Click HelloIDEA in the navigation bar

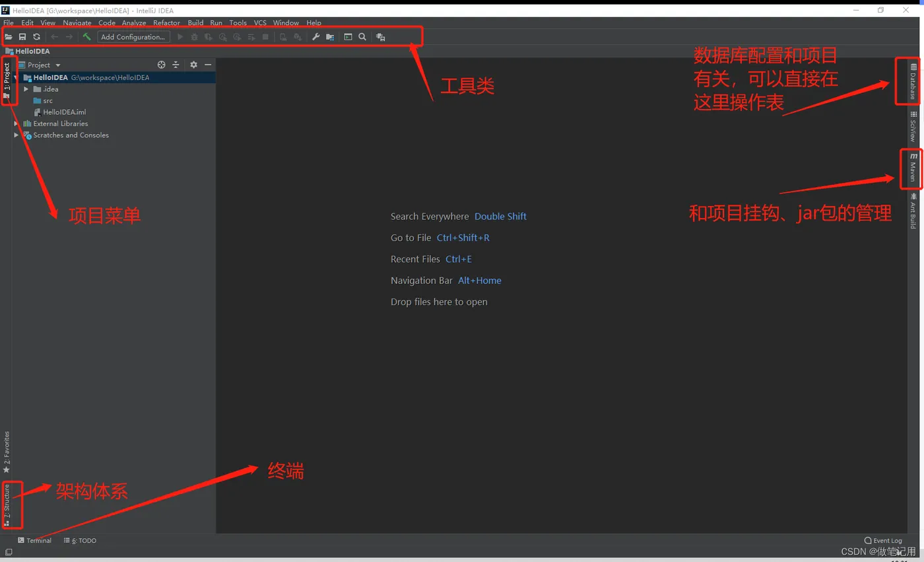(27, 51)
